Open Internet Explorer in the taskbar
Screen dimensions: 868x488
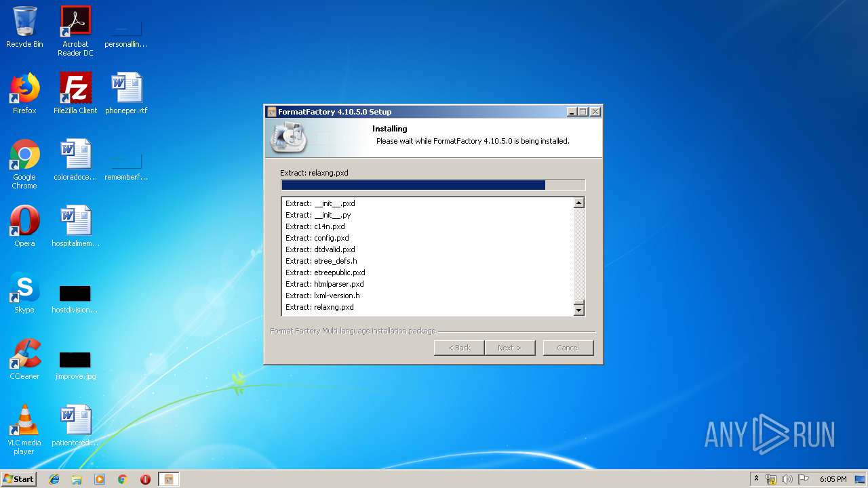pyautogui.click(x=54, y=479)
